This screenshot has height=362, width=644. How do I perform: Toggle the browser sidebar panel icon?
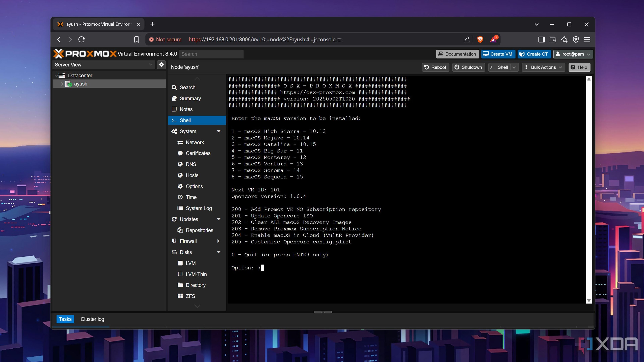tap(541, 40)
